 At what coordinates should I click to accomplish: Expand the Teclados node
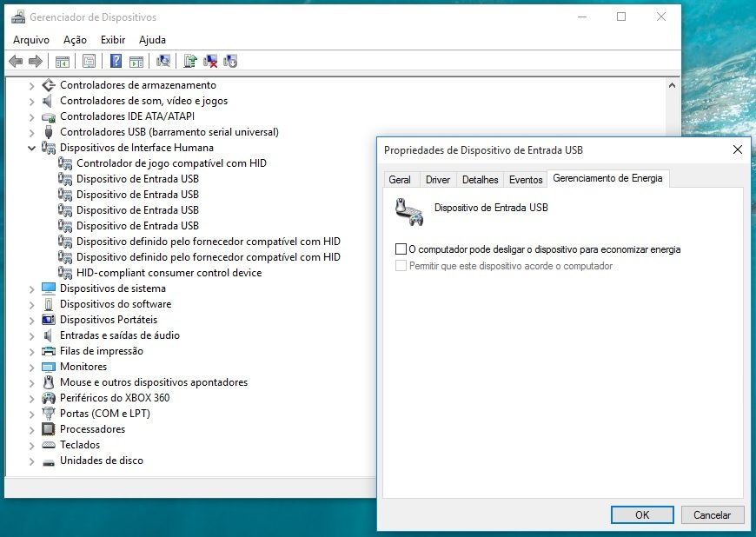(32, 446)
